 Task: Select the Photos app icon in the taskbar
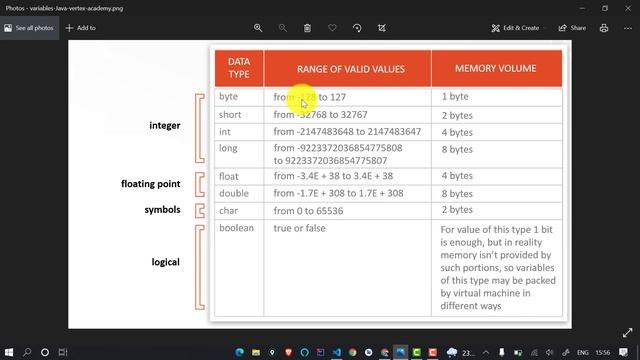click(x=400, y=352)
